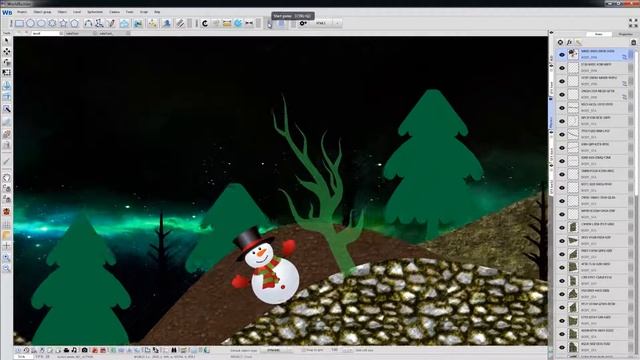Click the zoom in magnifier in left toolbar
Screen dimensions: 640x360
pyautogui.click(x=7, y=258)
